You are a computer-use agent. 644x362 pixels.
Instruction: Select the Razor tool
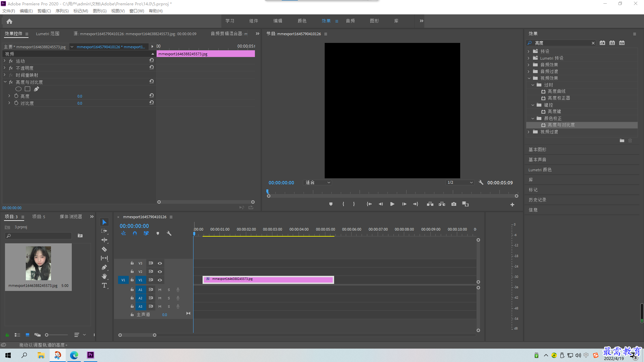click(x=104, y=249)
